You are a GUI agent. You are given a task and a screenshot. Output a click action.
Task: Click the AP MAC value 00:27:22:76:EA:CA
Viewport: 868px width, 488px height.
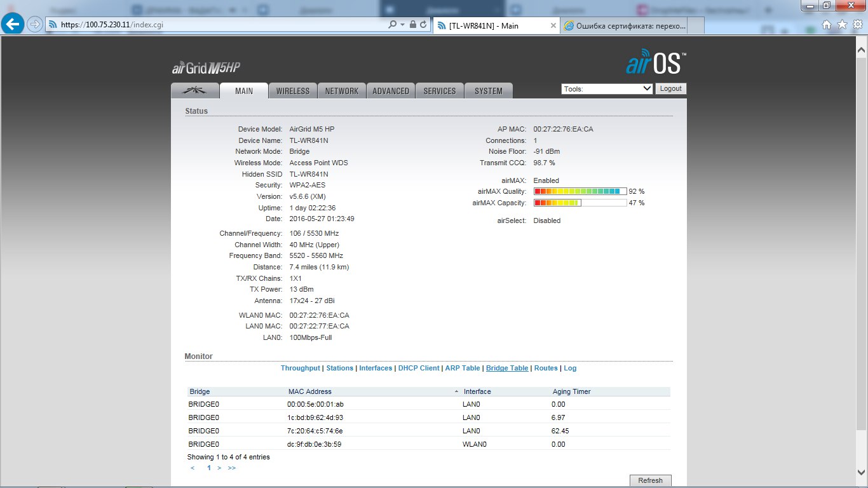click(563, 129)
